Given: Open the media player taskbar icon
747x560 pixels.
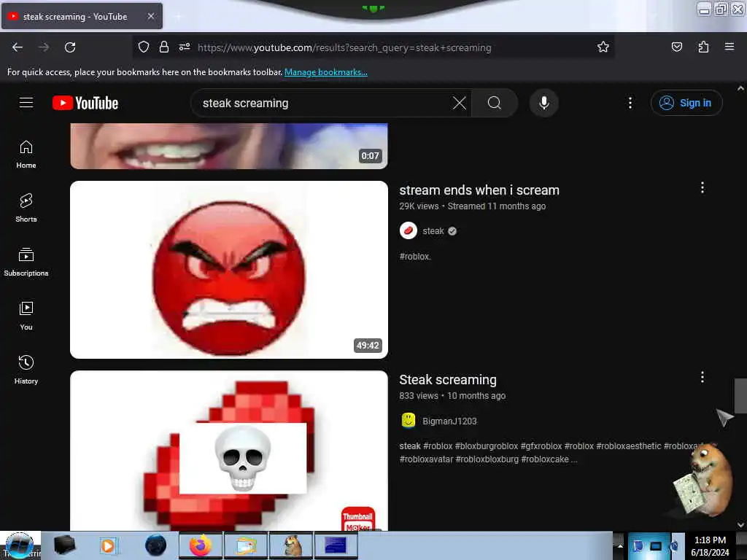Looking at the screenshot, I should point(108,545).
